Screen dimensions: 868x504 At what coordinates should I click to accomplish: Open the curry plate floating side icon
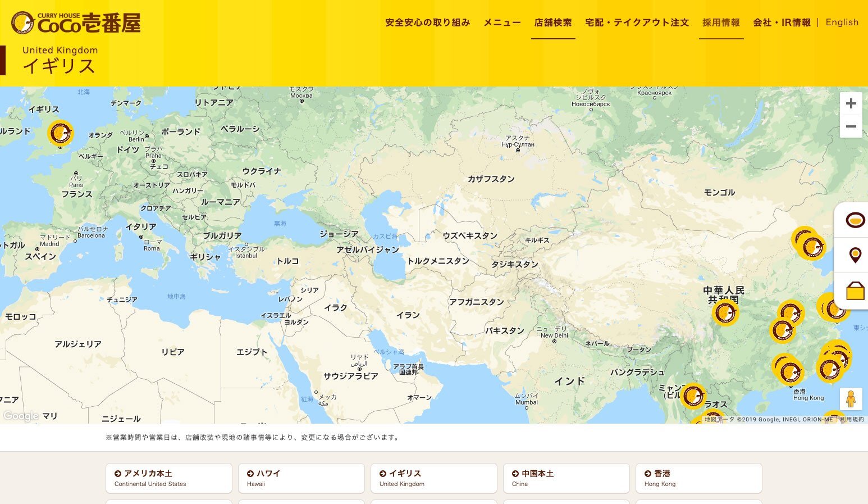[855, 220]
